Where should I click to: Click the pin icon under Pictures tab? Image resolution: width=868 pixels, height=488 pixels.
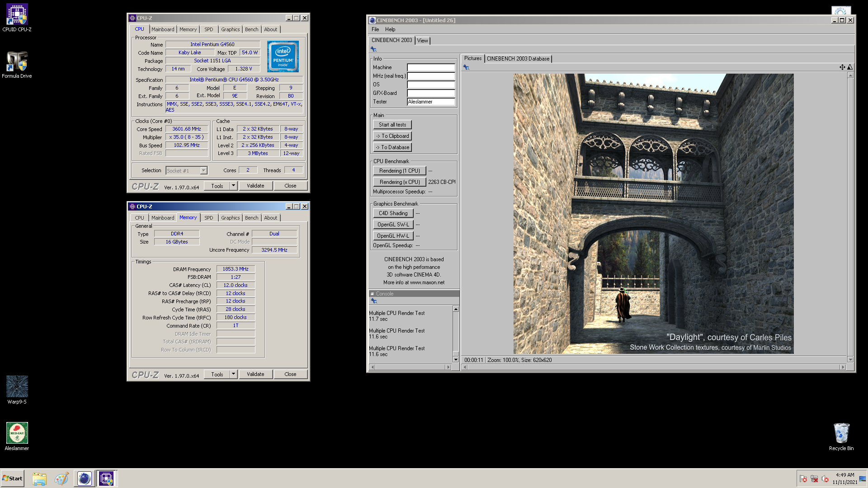(x=466, y=67)
